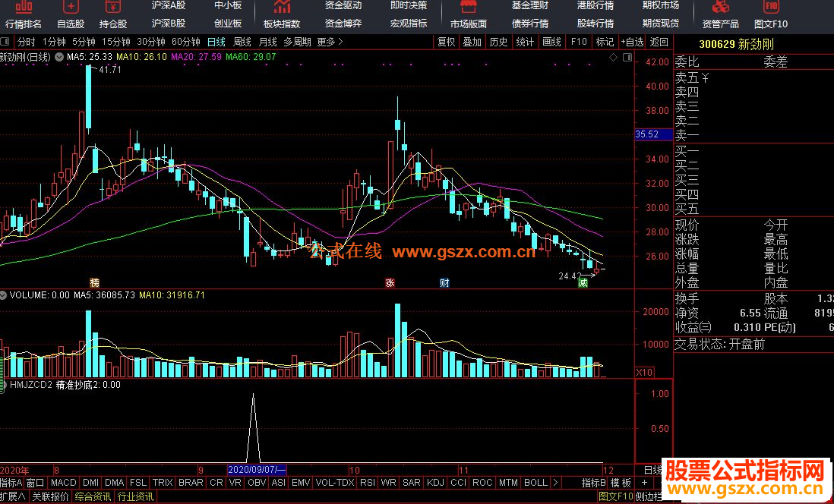Viewport: 834px width, 504px height.
Task: Select the KDJ indicator tab
Action: (x=436, y=483)
